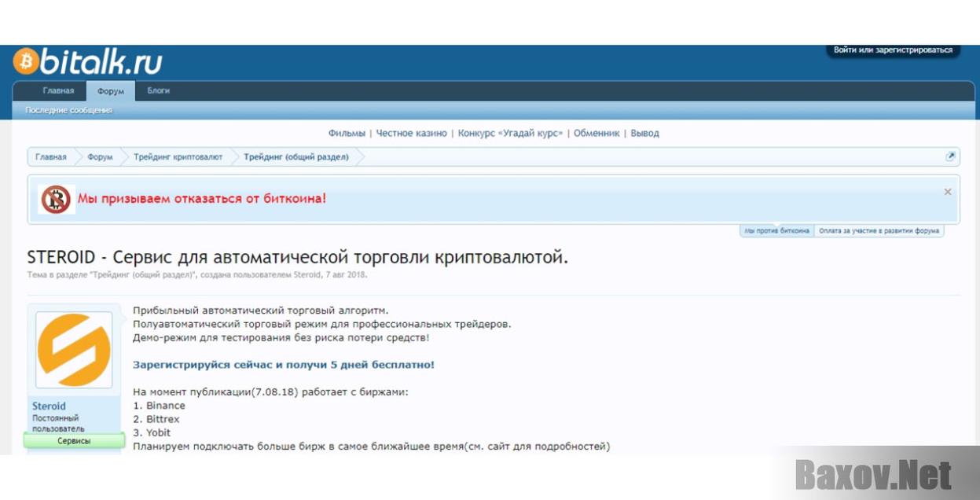Click the 7 авг 2018 thread date
980x500 pixels.
346,275
